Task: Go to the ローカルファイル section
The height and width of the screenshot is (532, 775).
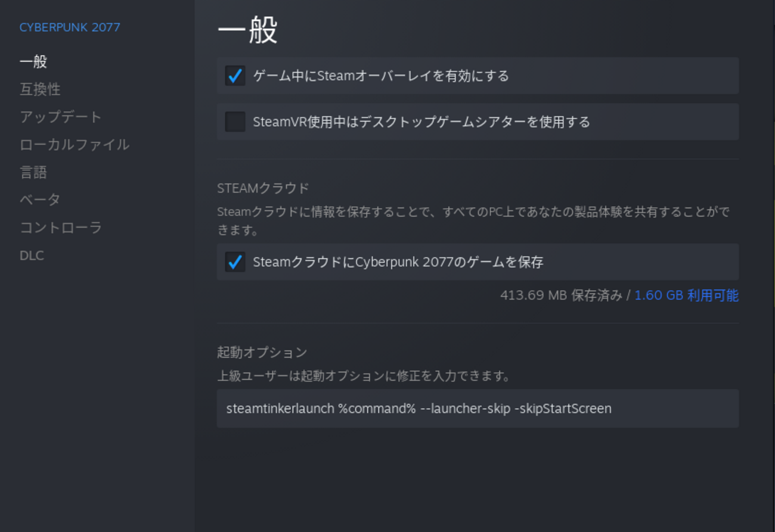Action: tap(75, 145)
